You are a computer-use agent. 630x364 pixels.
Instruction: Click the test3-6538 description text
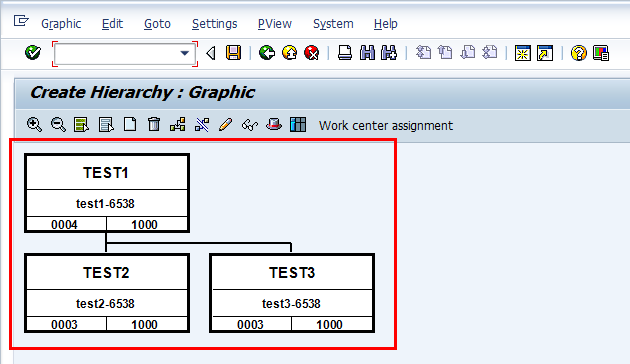(291, 304)
